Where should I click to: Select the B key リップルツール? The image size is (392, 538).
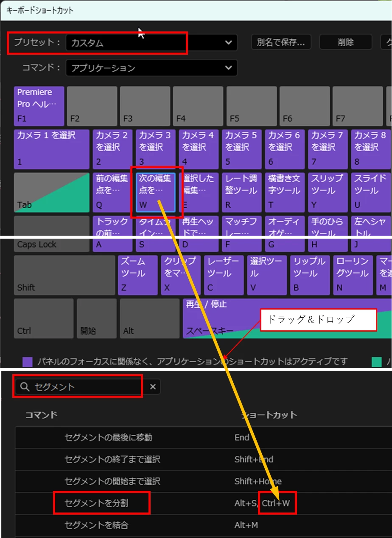pos(310,275)
